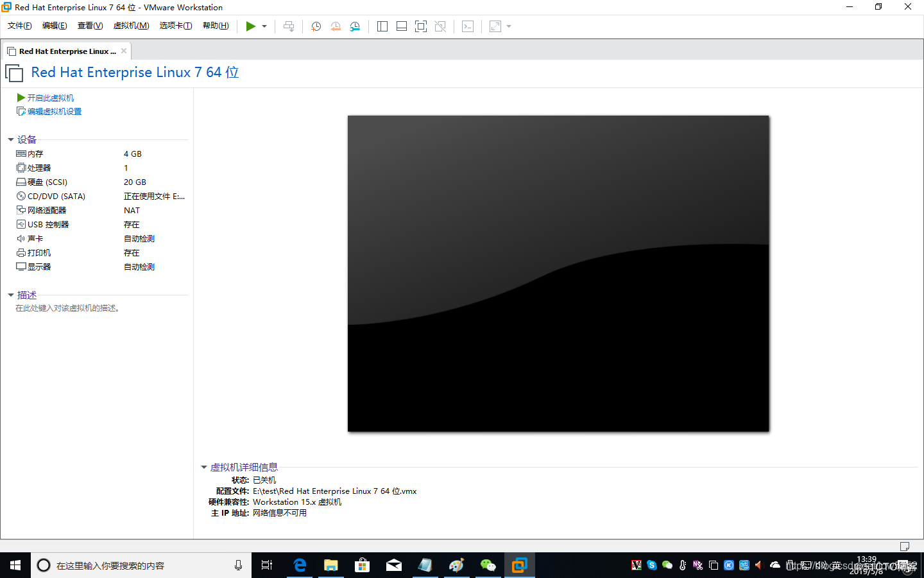Take a snapshot of the virtual machine
This screenshot has height=578, width=924.
pyautogui.click(x=315, y=26)
